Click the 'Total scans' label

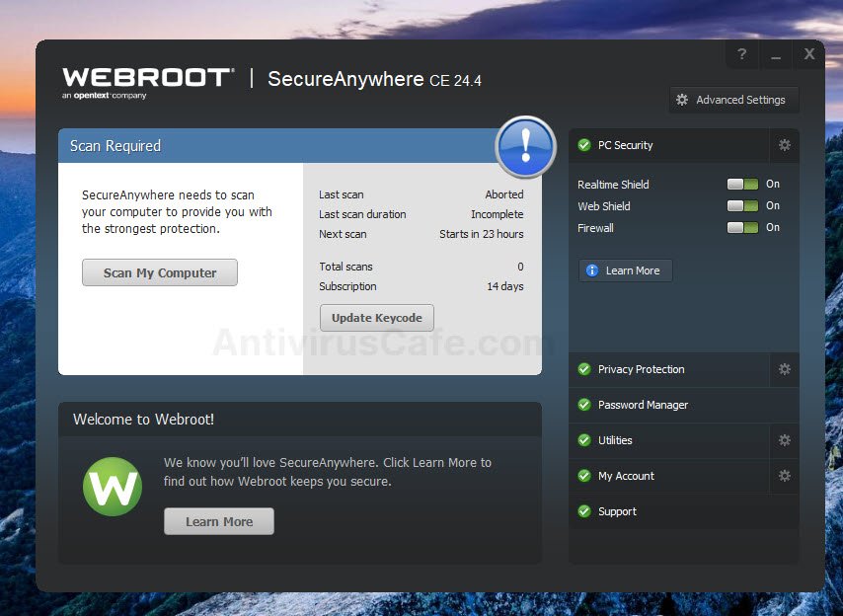pyautogui.click(x=345, y=267)
